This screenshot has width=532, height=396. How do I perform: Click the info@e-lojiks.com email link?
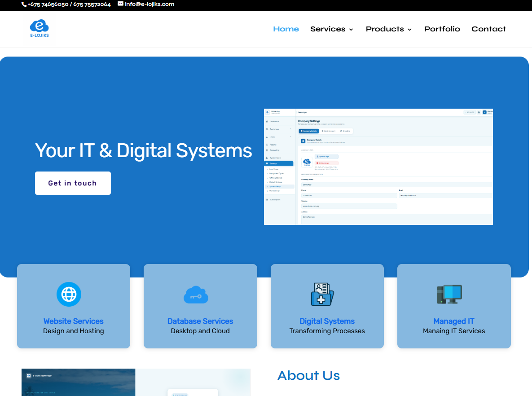pyautogui.click(x=149, y=4)
